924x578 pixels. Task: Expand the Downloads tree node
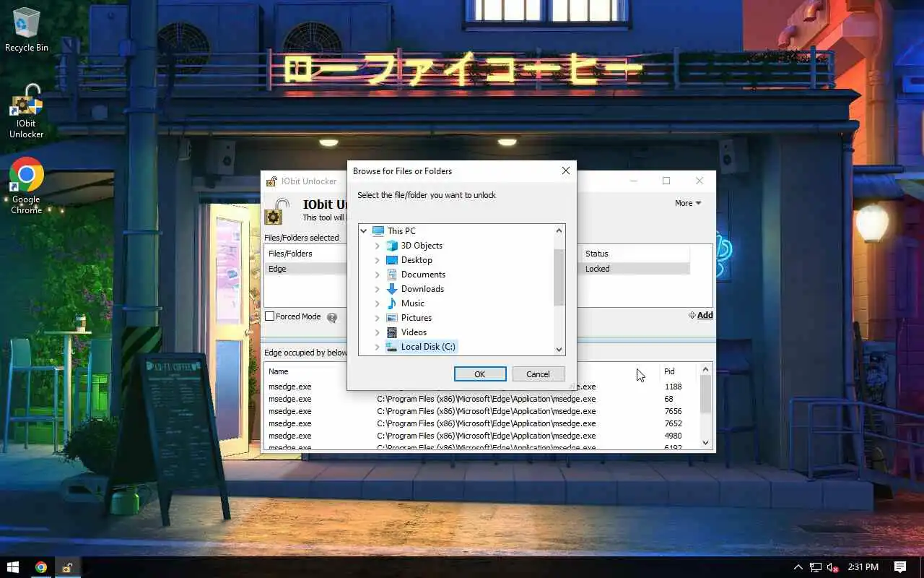pos(377,289)
